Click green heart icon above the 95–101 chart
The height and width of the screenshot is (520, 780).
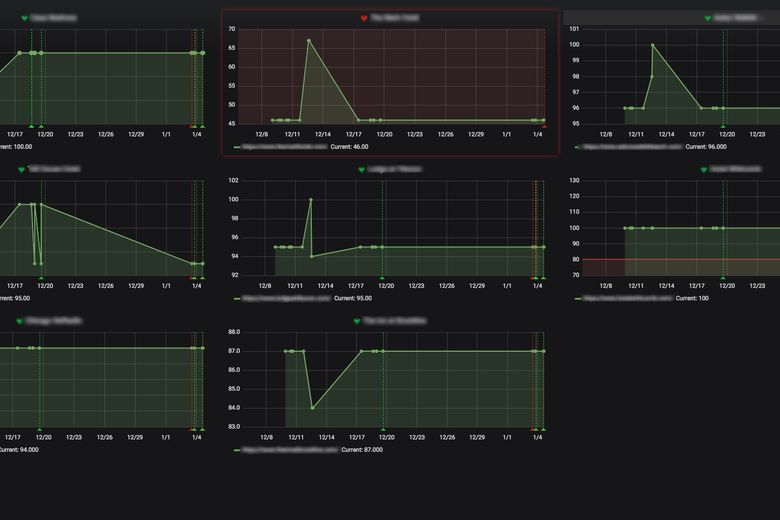[x=708, y=18]
